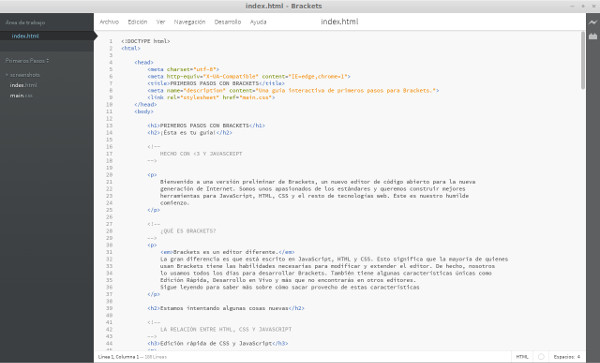Click the meta description line on line 8
This screenshot has width=600, height=363.
293,91
